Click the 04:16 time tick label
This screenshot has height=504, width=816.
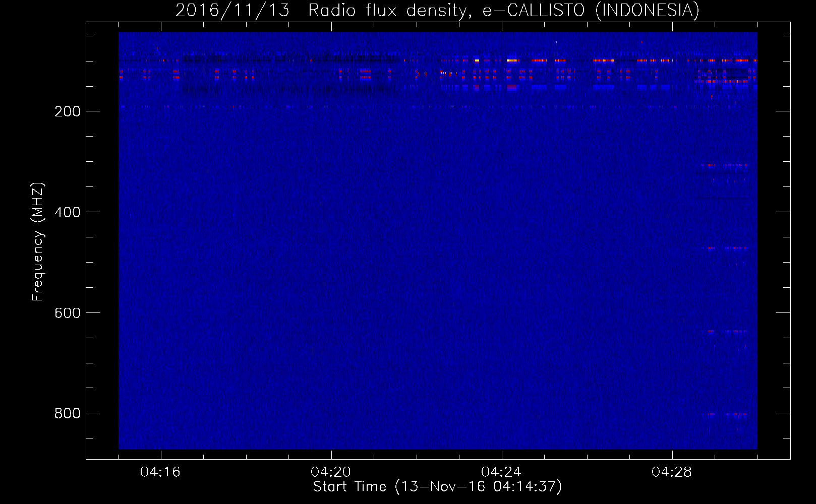[160, 472]
